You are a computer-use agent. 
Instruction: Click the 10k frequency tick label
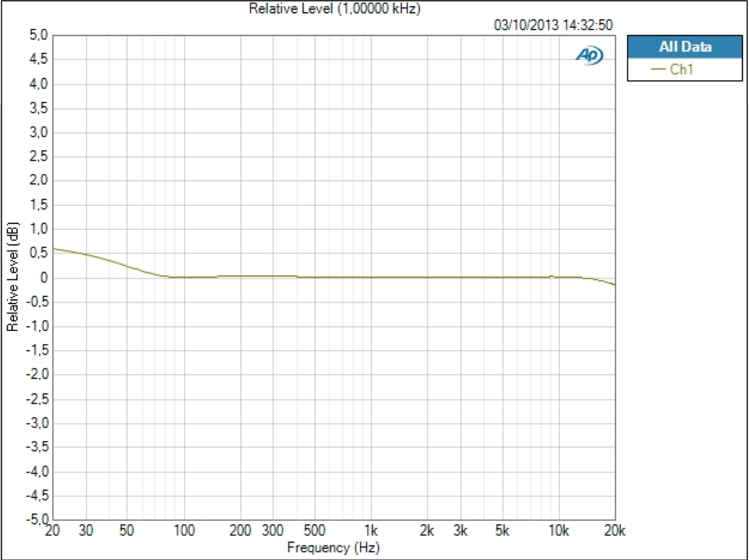559,530
